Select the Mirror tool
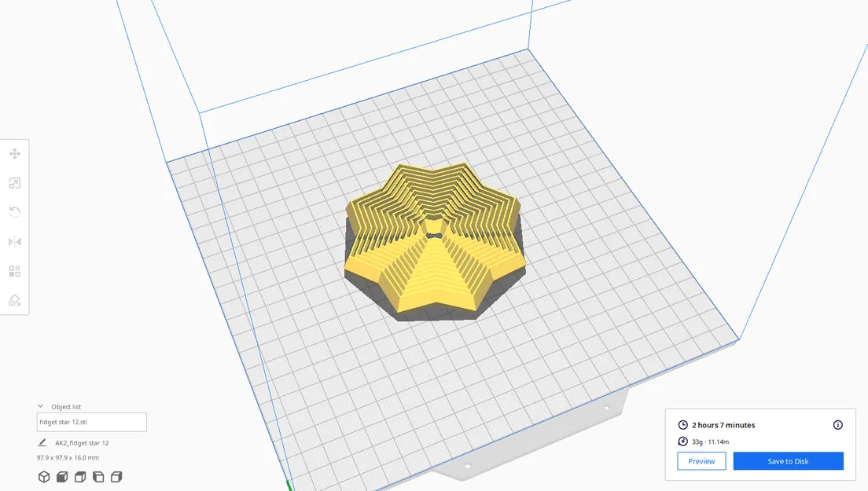This screenshot has height=491, width=868. click(x=14, y=241)
